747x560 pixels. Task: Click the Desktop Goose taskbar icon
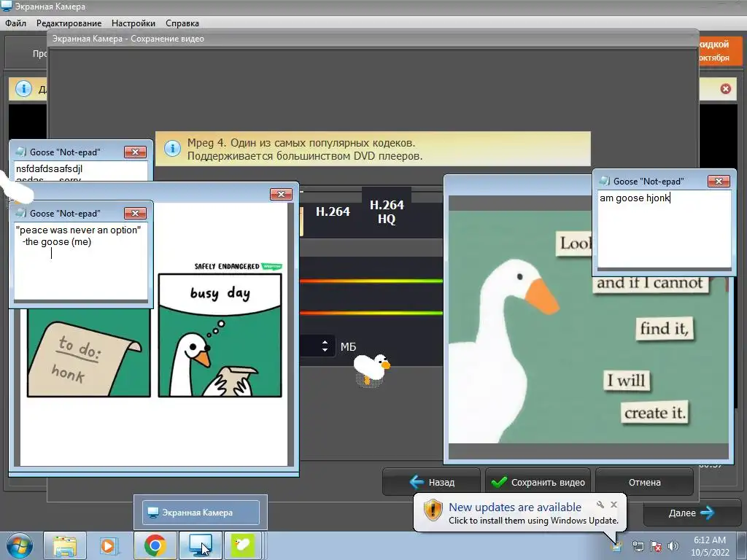tap(242, 545)
